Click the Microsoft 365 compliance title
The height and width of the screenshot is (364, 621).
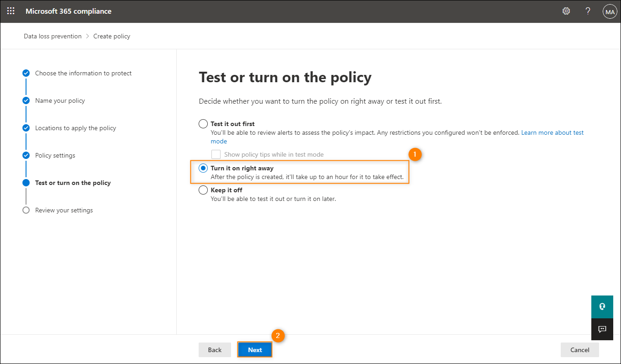click(68, 11)
